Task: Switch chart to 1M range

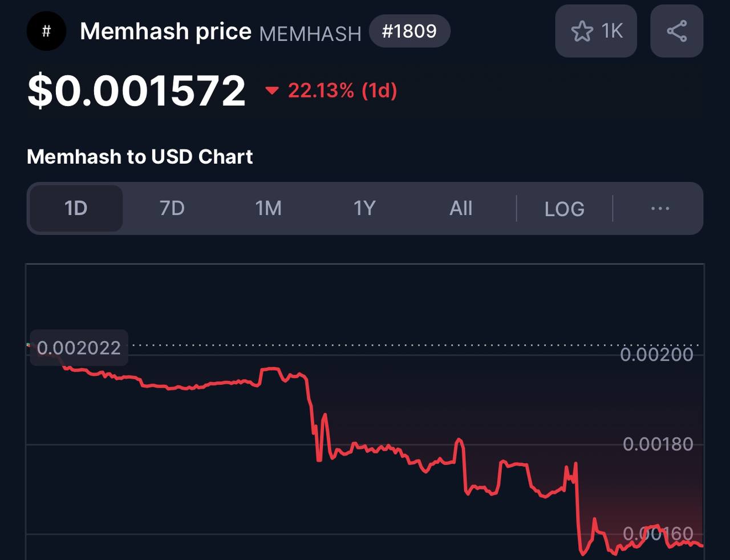Action: [268, 208]
